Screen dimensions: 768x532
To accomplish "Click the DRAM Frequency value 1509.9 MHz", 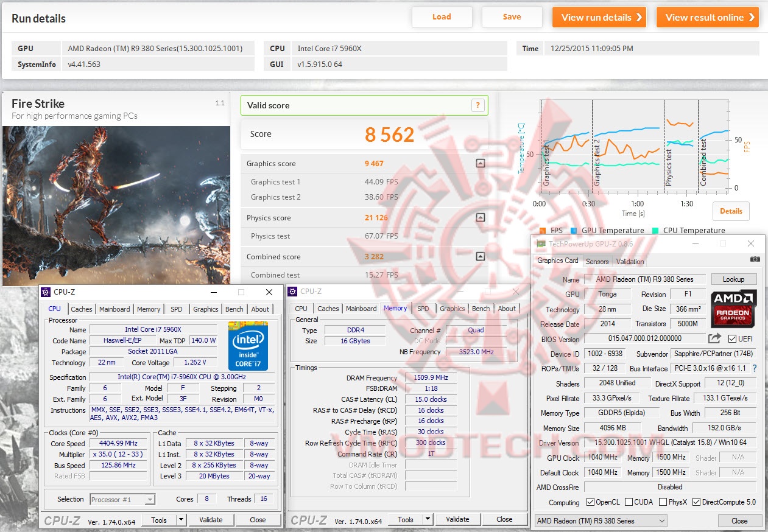I will coord(431,377).
